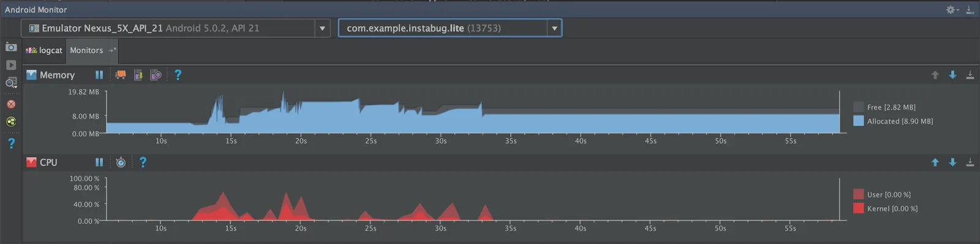Screen dimensions: 980x244
Task: Move the CPU monitor down
Action: click(x=952, y=162)
